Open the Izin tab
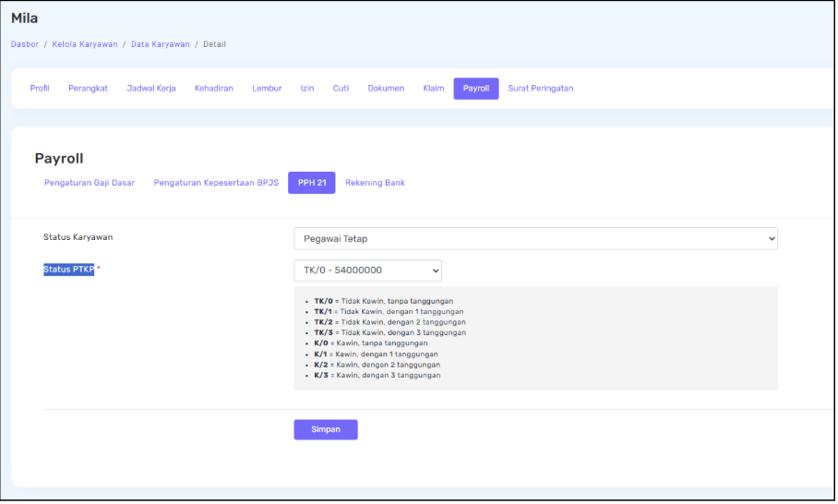The width and height of the screenshot is (838, 504). click(x=307, y=89)
